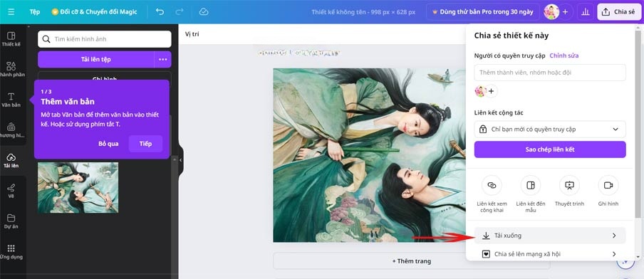This screenshot has height=279, width=644.
Task: Open the Thương hiệu brand tab
Action: (11, 130)
